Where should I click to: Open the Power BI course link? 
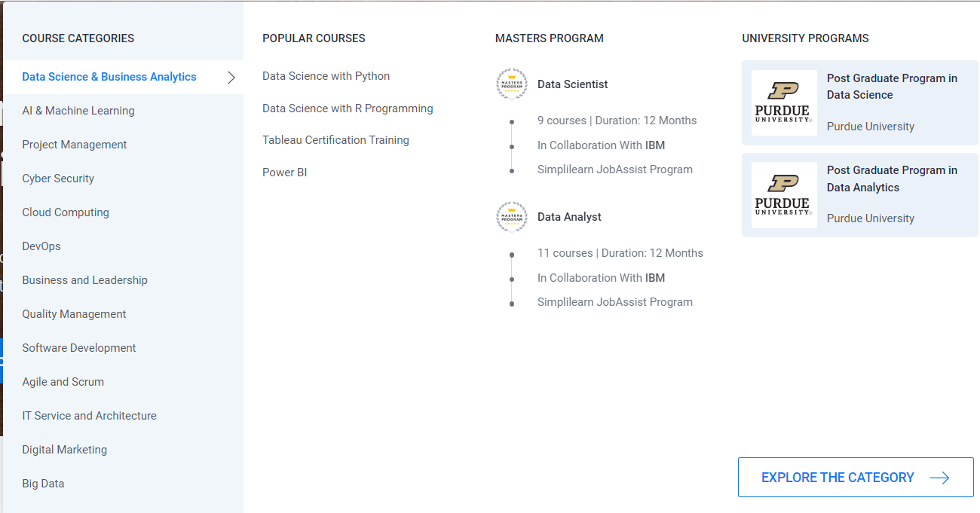[285, 173]
